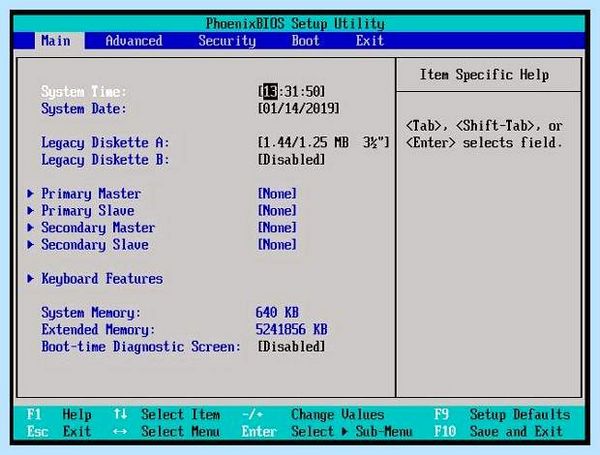Click the F1 Help key hint
The image size is (600, 455).
pyautogui.click(x=59, y=414)
